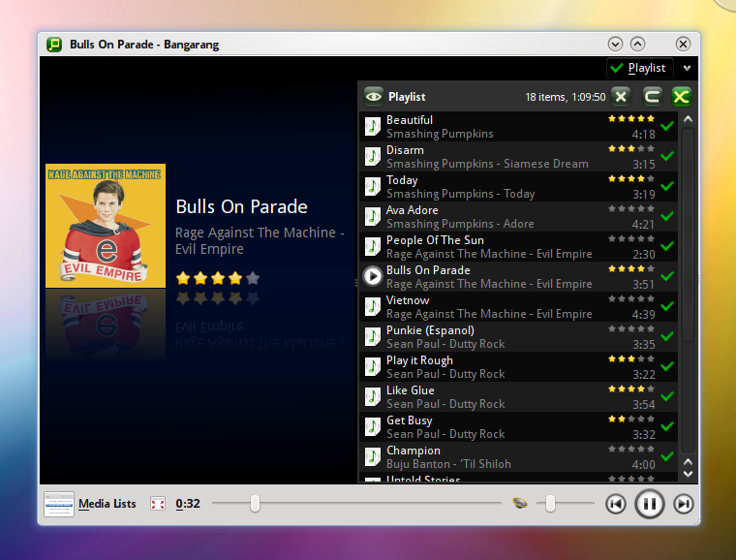Uncheck the Beautiful track checkmark
The image size is (736, 560).
pos(667,126)
